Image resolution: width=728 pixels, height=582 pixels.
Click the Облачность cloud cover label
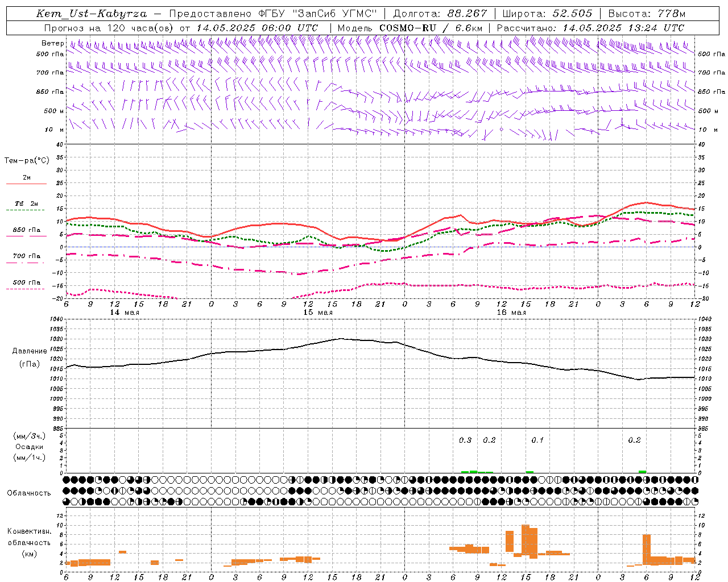[x=29, y=493]
